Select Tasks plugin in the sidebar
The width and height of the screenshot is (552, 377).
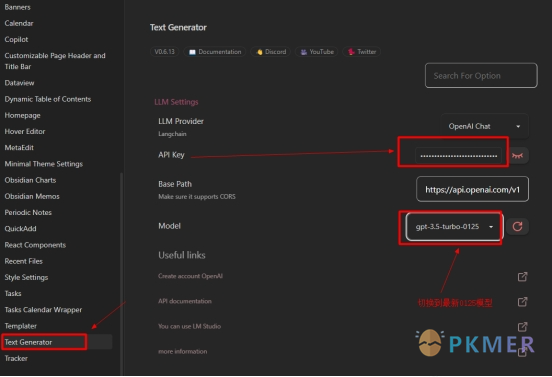point(13,294)
